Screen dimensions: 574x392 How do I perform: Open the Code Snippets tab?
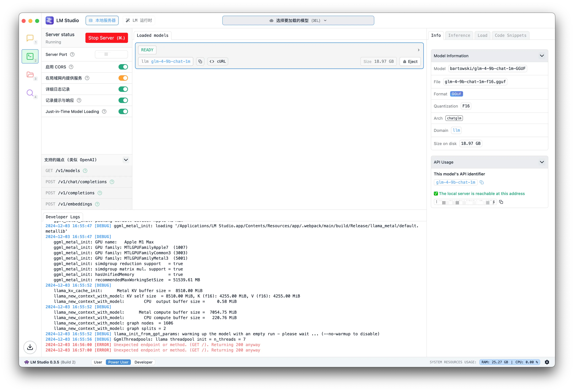point(510,35)
